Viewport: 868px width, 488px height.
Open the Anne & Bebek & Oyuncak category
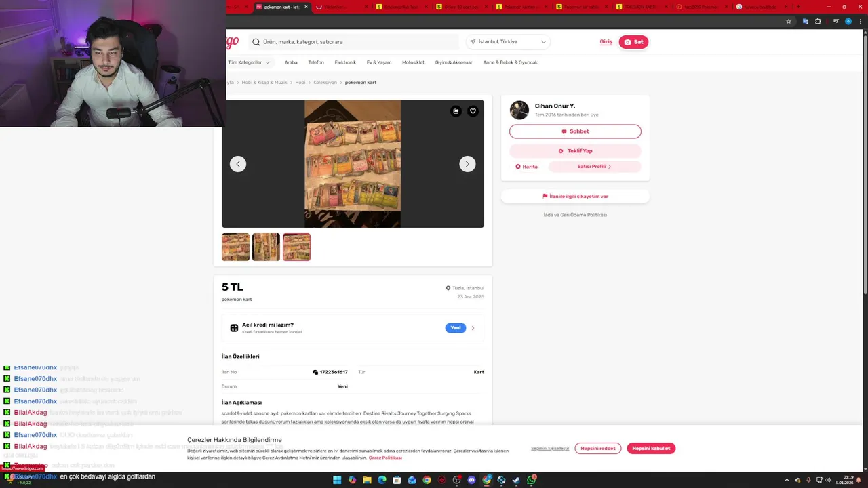tap(510, 62)
